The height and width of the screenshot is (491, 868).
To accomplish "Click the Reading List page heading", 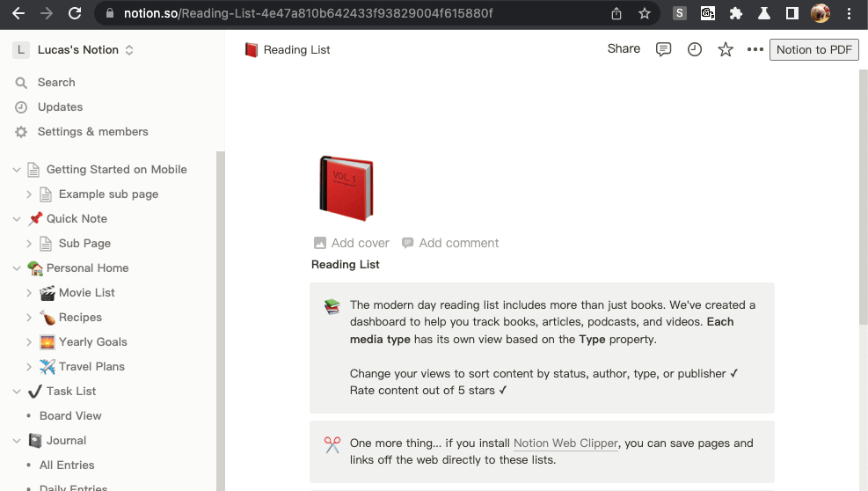I will pyautogui.click(x=346, y=264).
